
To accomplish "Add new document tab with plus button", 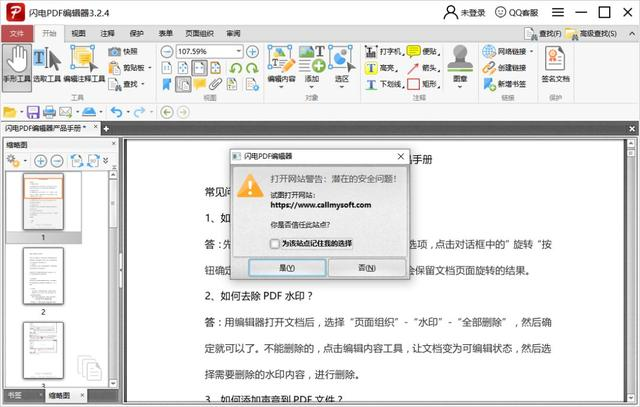I will point(106,129).
